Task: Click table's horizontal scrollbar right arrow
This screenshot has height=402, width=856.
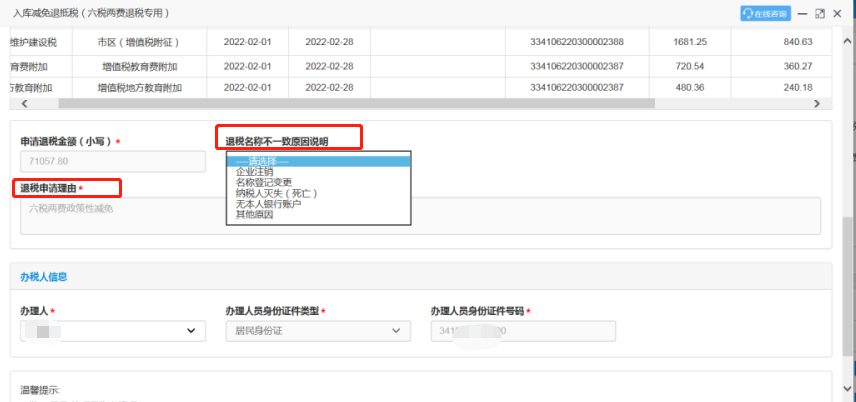Action: tap(817, 103)
